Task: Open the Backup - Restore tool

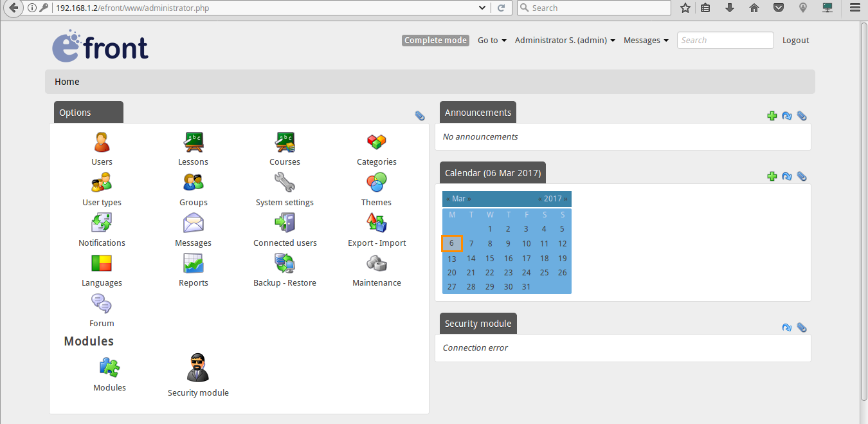Action: tap(285, 263)
